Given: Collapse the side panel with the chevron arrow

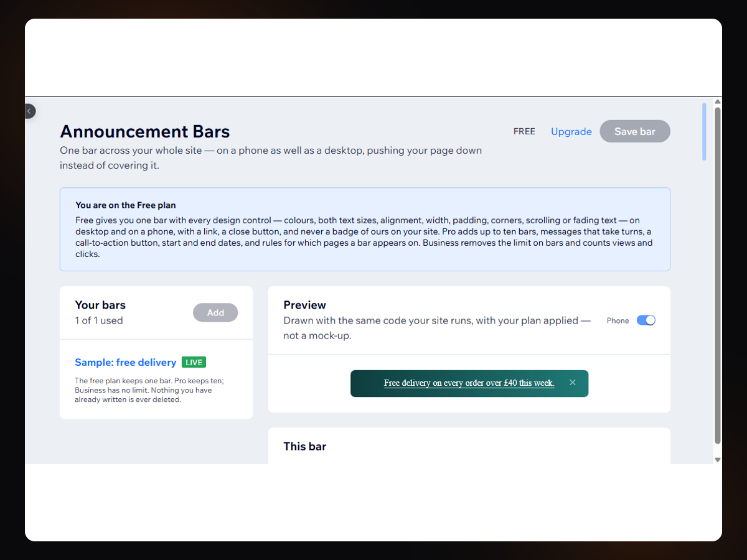Looking at the screenshot, I should coord(29,111).
